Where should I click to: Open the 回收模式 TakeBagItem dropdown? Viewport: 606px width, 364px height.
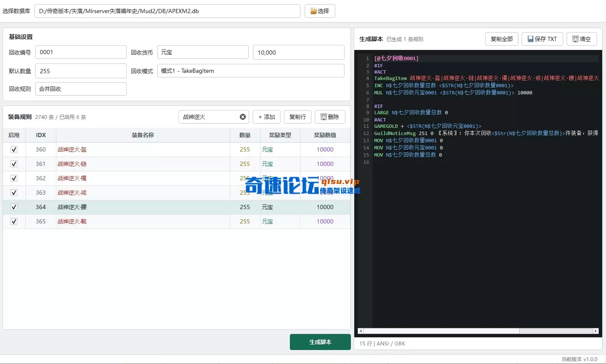point(250,71)
